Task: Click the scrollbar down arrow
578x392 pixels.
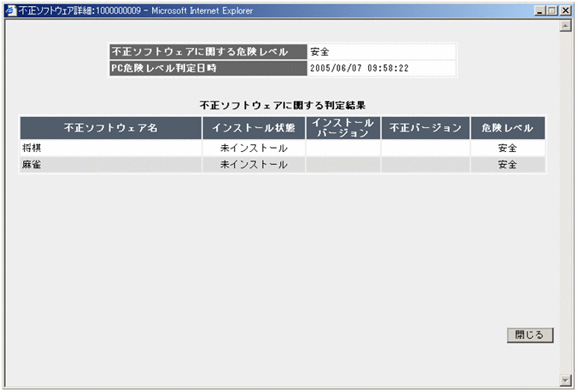Action: (x=565, y=379)
